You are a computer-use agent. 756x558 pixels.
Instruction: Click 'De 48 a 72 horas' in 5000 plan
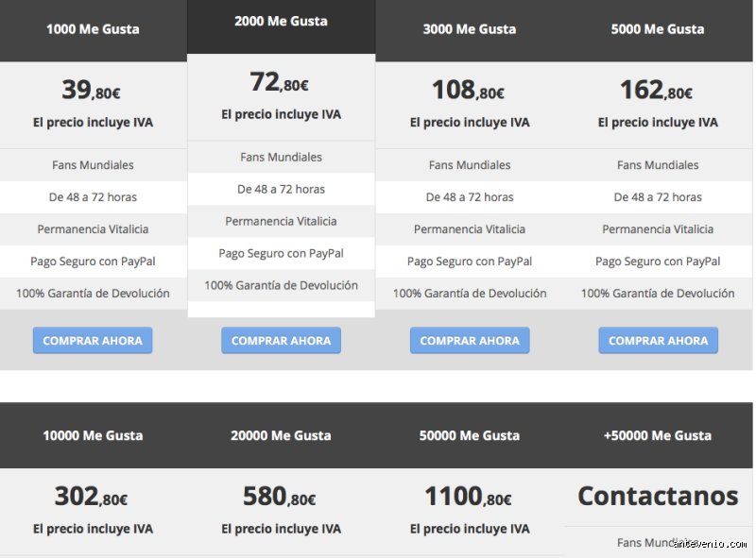(658, 197)
